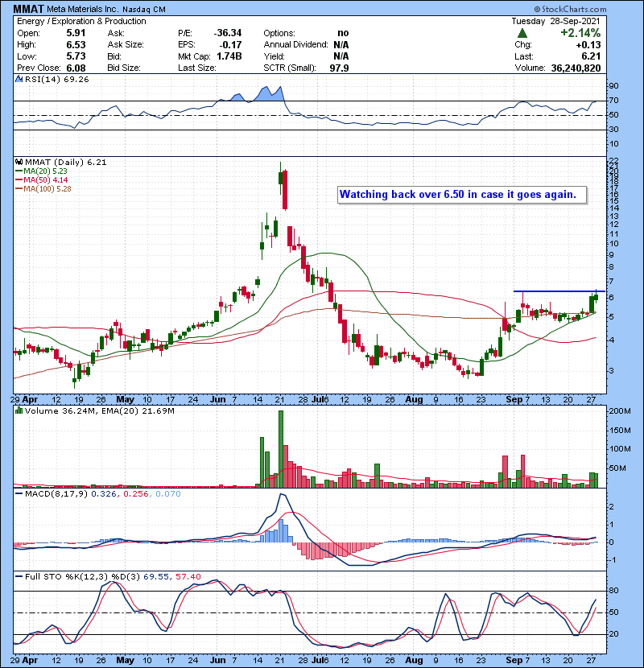Click the RSI(14) 69.26 indicator label
Screen dimensions: 644x668
point(56,79)
